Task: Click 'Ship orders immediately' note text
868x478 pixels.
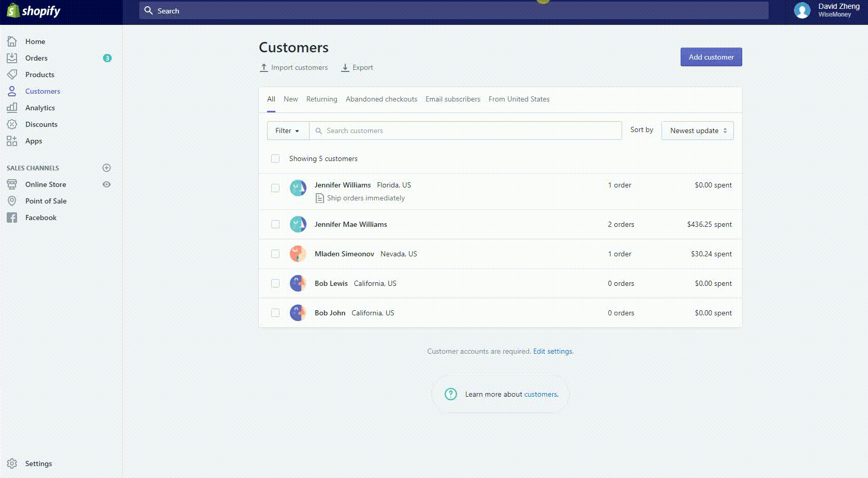Action: [x=366, y=198]
